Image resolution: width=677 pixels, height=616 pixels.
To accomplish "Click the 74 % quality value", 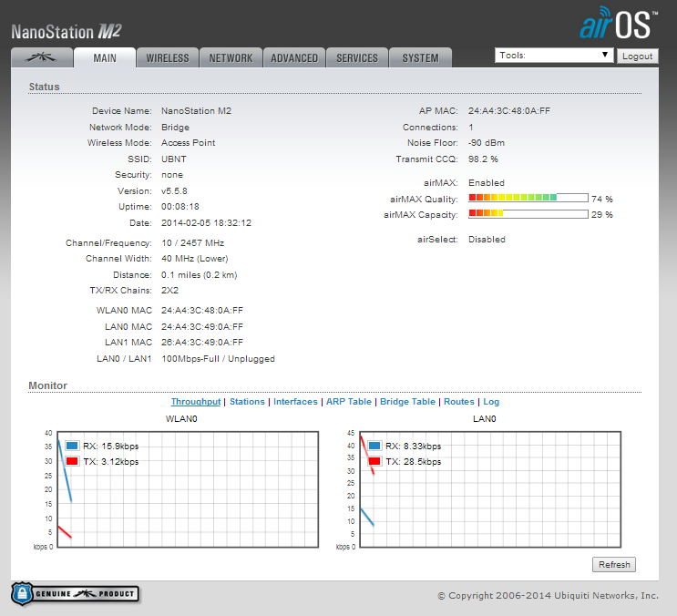I will [x=602, y=199].
